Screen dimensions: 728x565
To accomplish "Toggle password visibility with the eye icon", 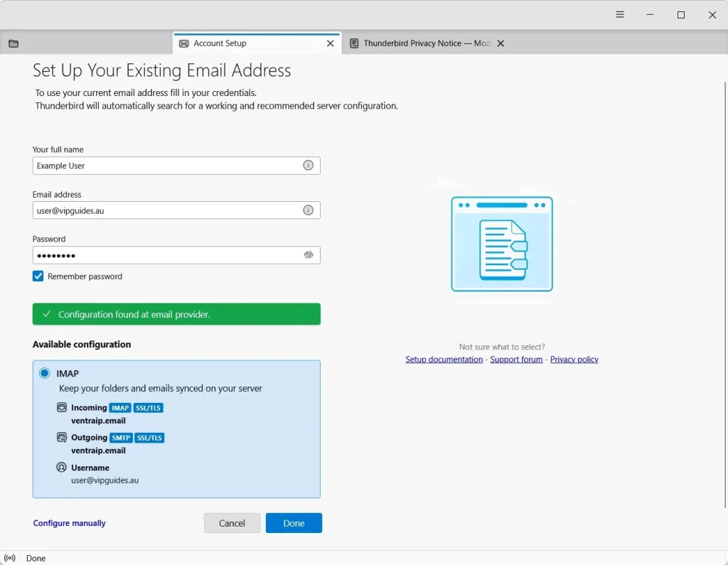I will click(x=308, y=254).
